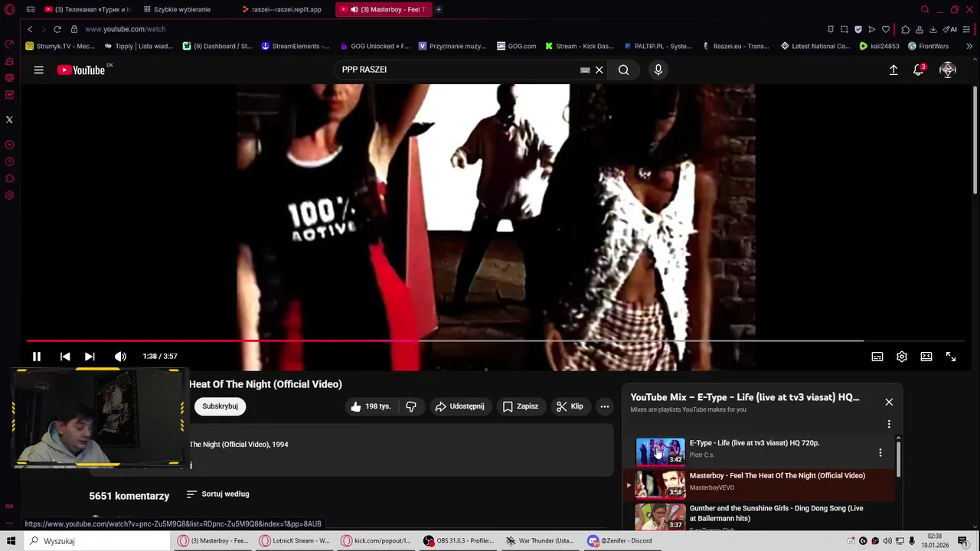Open the Sortuj według comment sorting menu

click(x=218, y=494)
